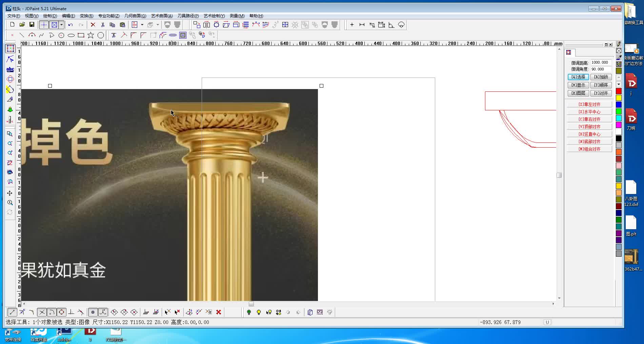Select the arc drawing tool

32,35
